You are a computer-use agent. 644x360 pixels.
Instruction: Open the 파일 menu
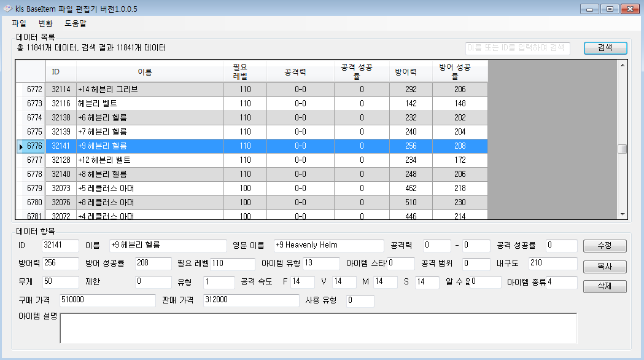click(x=19, y=23)
